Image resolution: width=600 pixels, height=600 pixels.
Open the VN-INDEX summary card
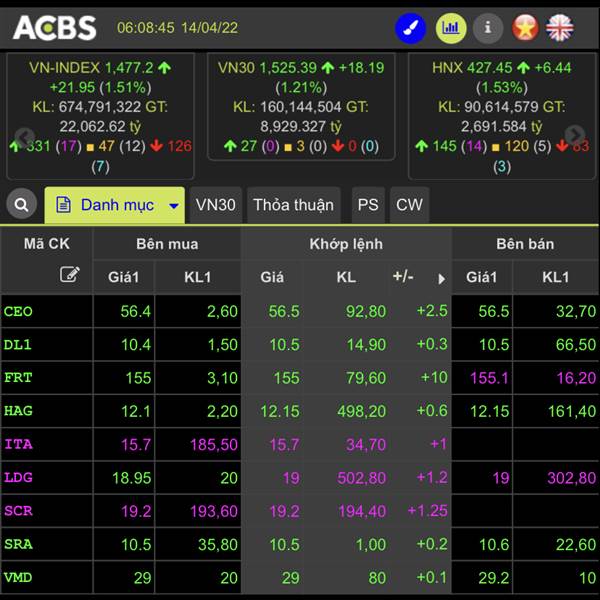point(100,107)
